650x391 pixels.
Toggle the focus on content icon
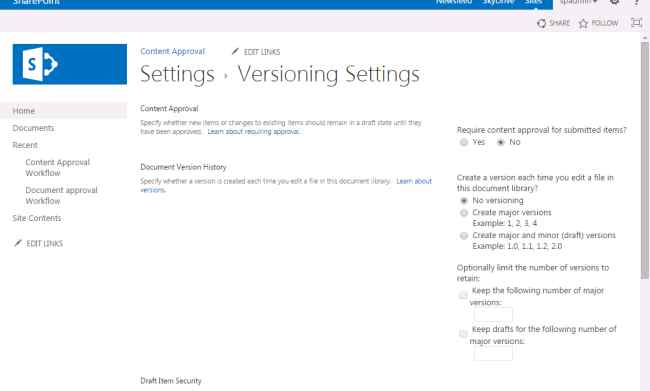point(636,23)
